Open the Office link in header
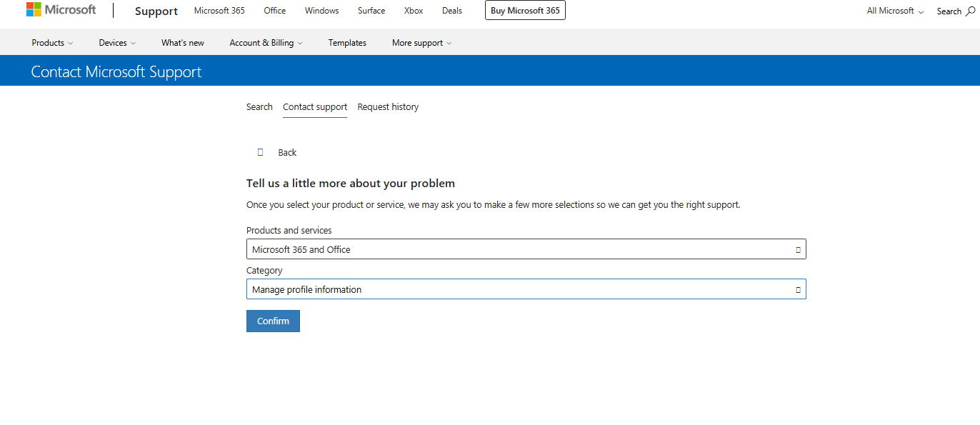The height and width of the screenshot is (425, 980). 275,11
